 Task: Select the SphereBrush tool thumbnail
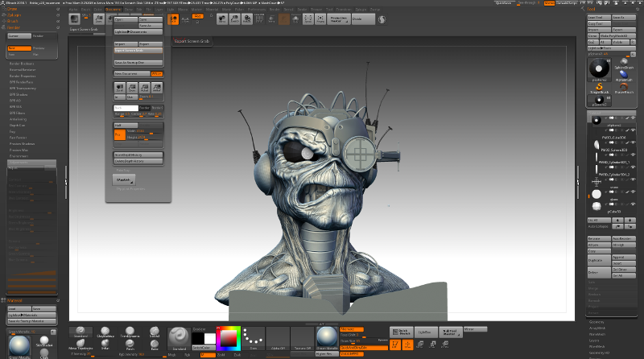(623, 64)
